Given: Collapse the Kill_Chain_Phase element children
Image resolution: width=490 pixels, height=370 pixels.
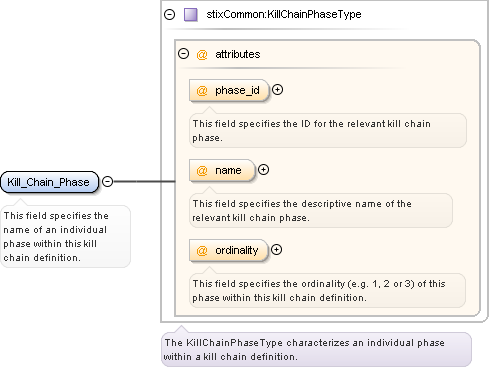Looking at the screenshot, I should (107, 182).
